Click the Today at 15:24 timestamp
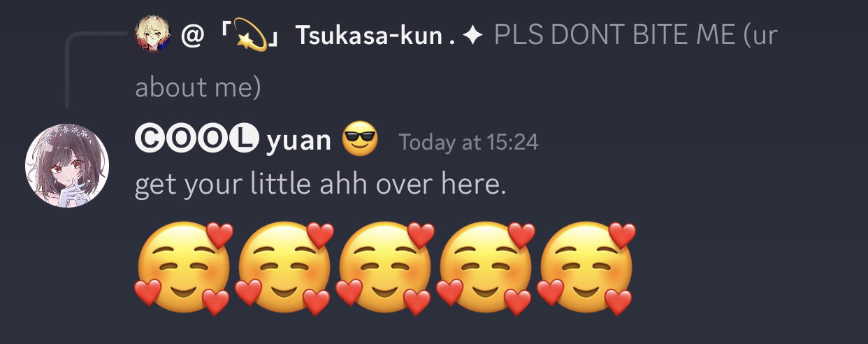 pos(469,143)
